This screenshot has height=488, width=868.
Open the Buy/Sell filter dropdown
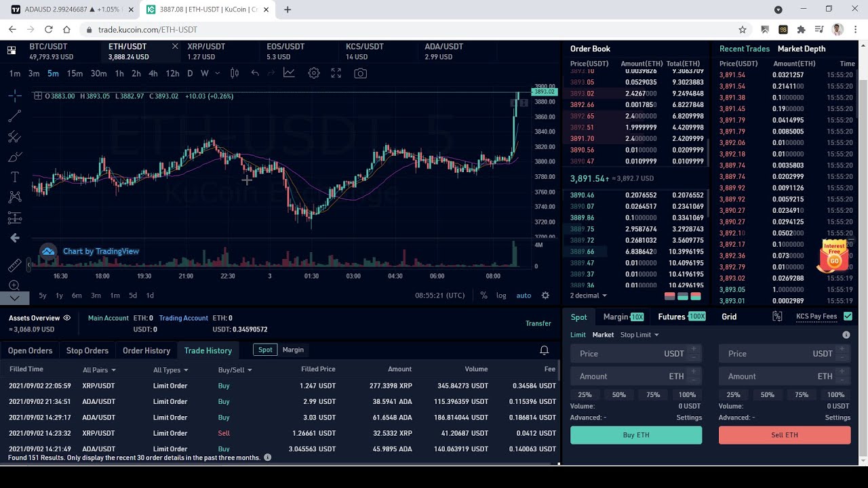(x=235, y=370)
